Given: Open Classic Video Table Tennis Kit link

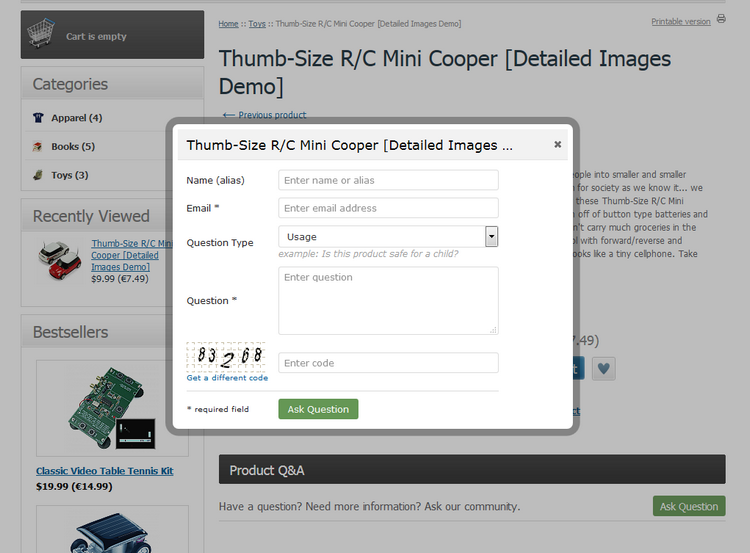Looking at the screenshot, I should 105,471.
